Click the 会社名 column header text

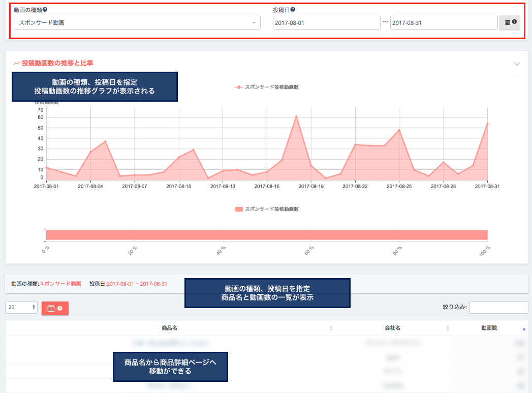390,328
